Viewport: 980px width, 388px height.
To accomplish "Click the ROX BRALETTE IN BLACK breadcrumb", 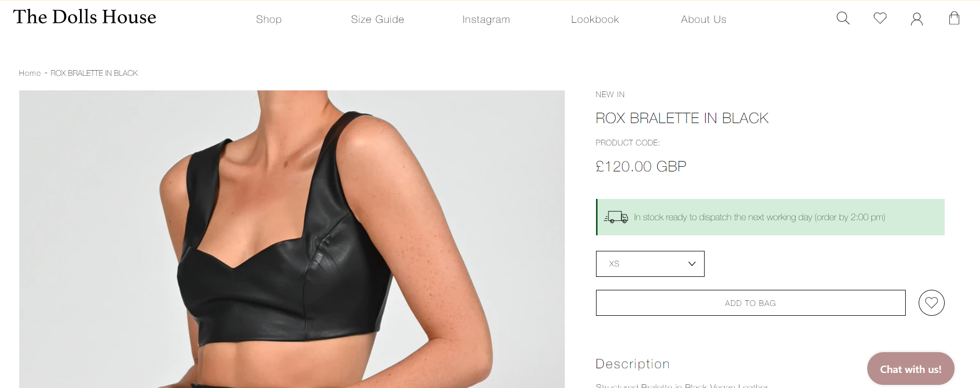I will 94,73.
